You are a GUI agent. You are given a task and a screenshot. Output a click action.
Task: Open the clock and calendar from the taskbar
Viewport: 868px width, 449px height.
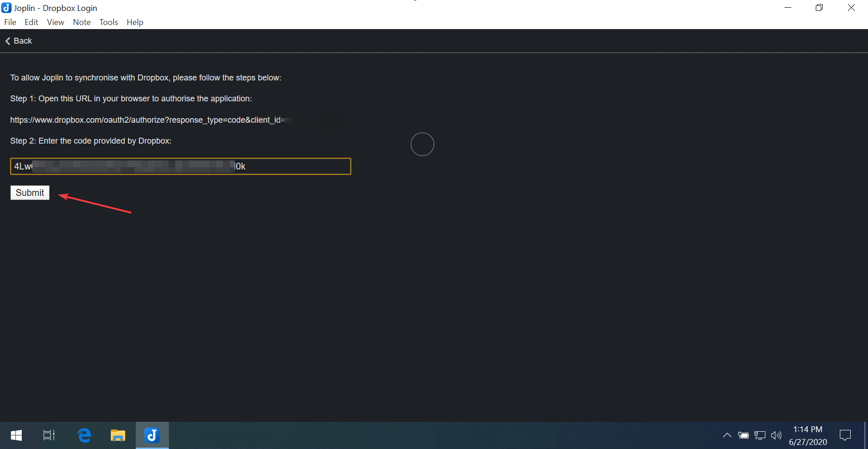point(807,435)
